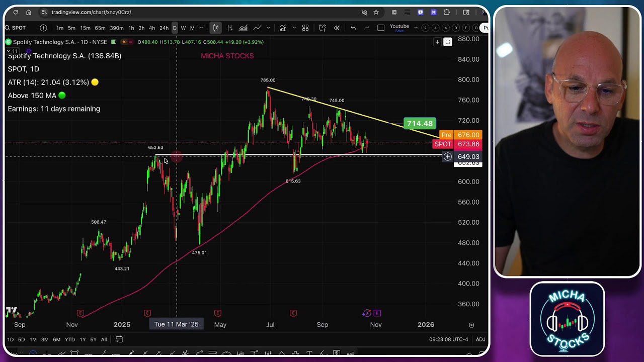Set chart range to 5Y
644x362 pixels.
click(x=93, y=340)
